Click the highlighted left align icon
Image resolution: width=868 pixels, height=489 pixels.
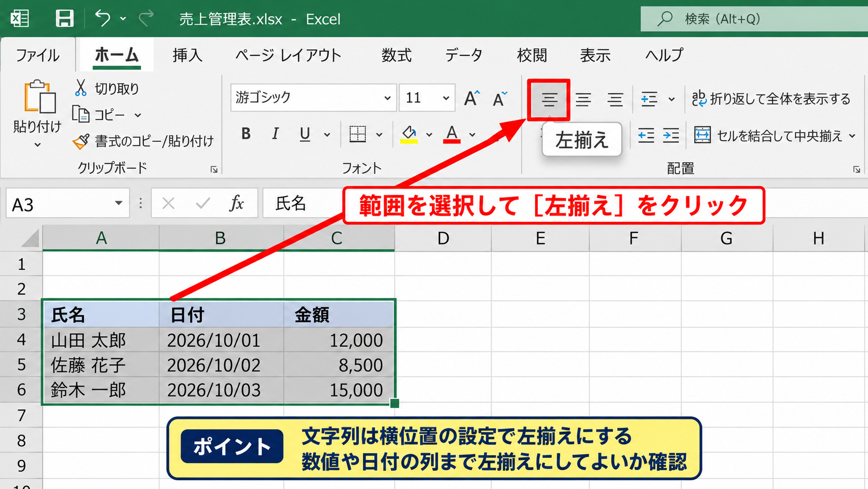tap(549, 99)
